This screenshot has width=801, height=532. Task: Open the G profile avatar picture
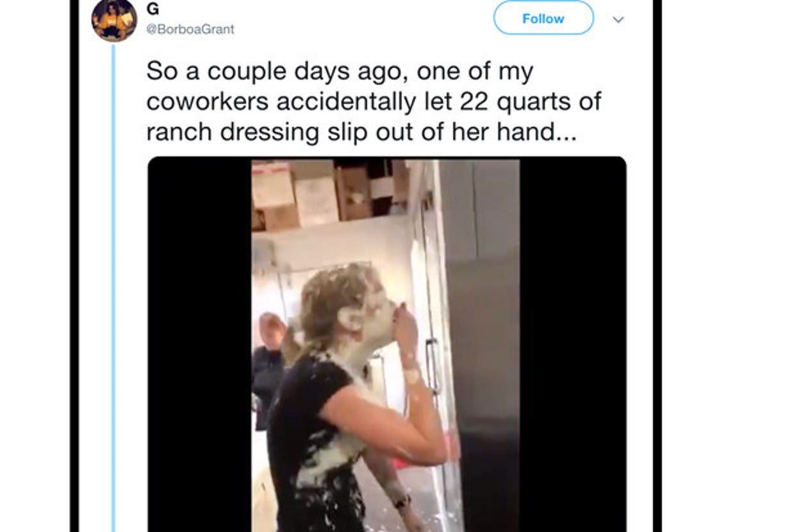tap(114, 19)
